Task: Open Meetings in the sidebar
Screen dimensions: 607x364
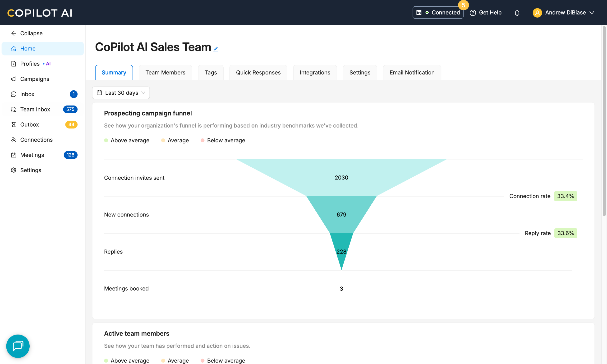Action: click(x=32, y=155)
